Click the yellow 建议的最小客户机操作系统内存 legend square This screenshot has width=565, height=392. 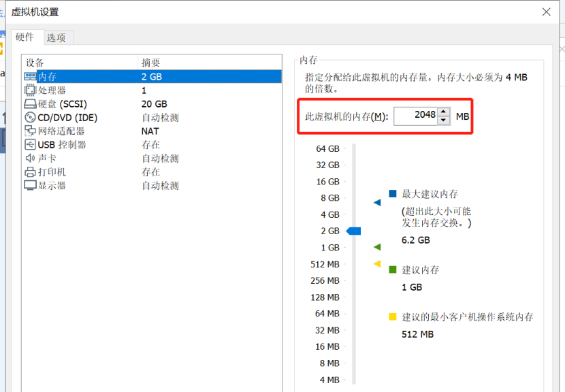393,316
